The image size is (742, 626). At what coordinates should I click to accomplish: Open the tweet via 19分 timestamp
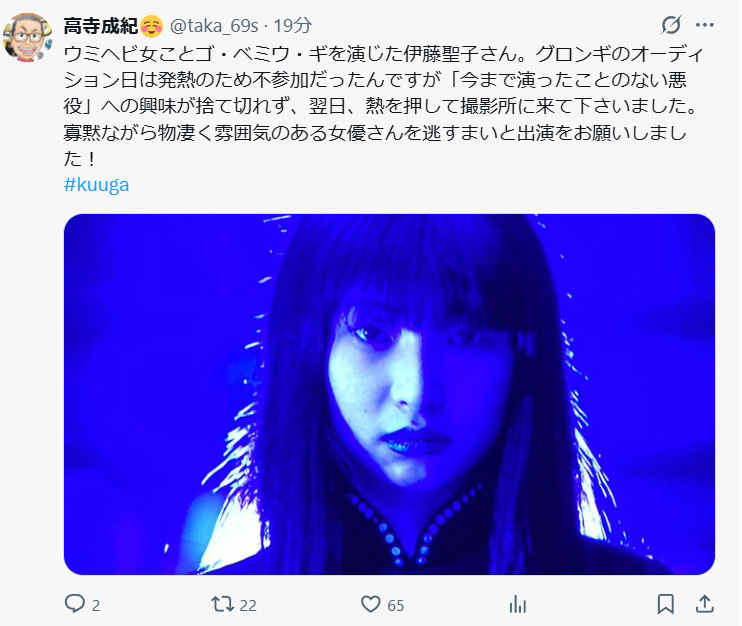point(292,26)
